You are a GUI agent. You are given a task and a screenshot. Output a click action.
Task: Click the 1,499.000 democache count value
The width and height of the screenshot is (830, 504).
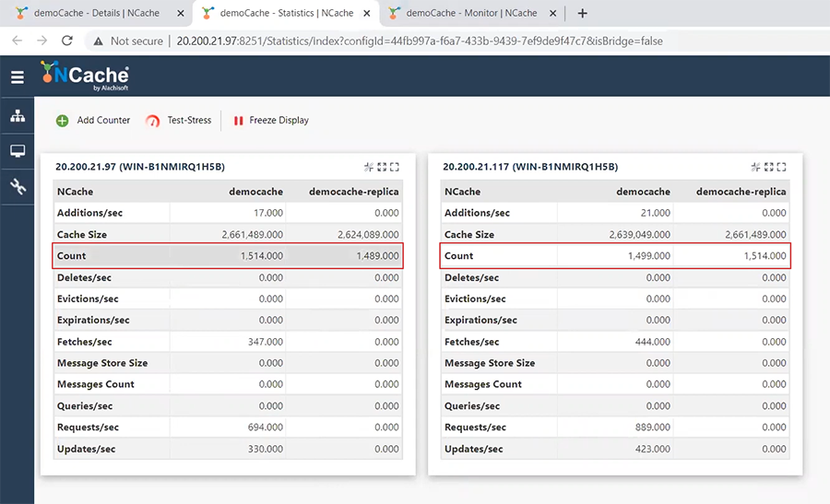(x=649, y=256)
